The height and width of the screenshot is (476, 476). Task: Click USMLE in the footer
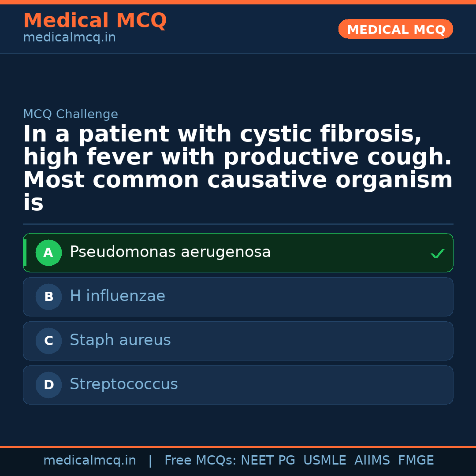click(x=324, y=461)
